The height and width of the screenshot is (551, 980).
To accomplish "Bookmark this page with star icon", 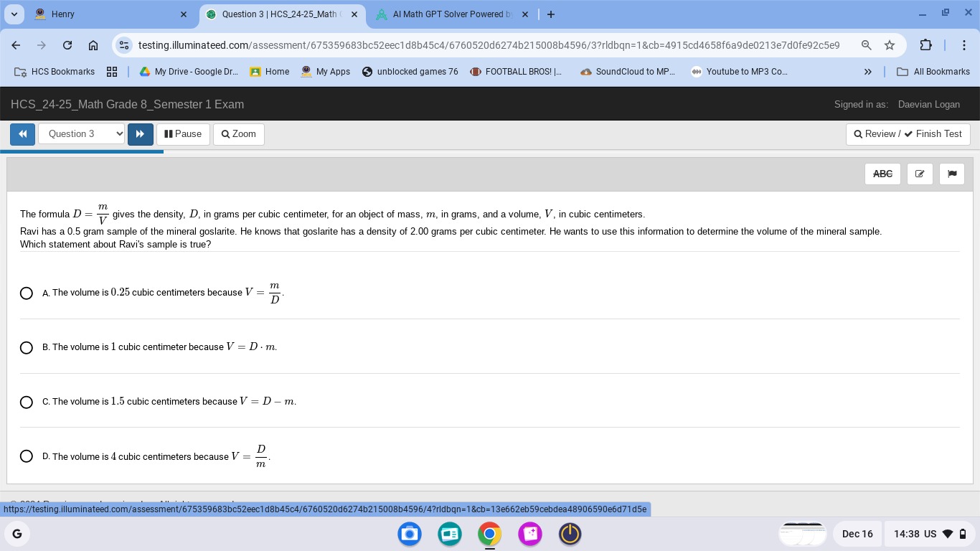I will (x=890, y=45).
